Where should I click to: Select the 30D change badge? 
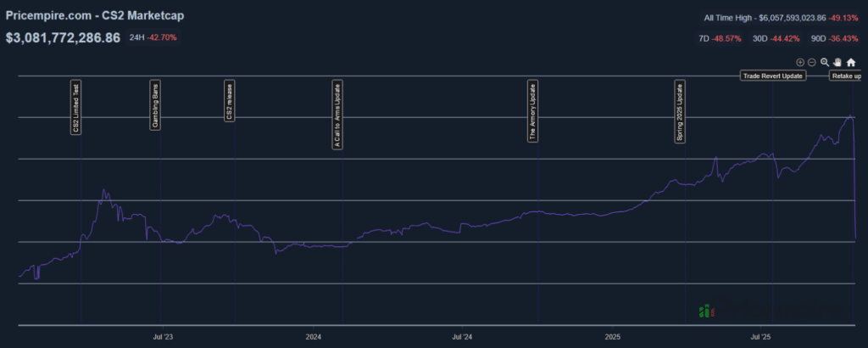point(776,39)
